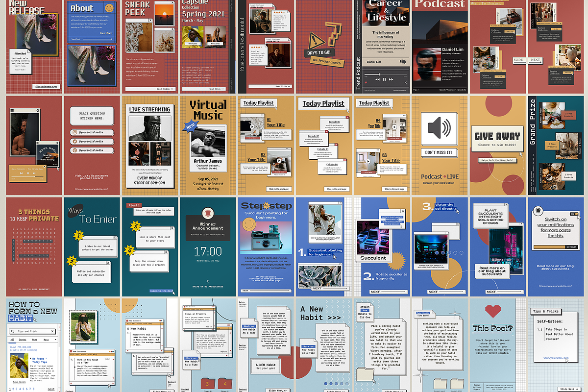588x392 pixels.
Task: Play the 02 Your Title playlist video
Action: pos(278,160)
